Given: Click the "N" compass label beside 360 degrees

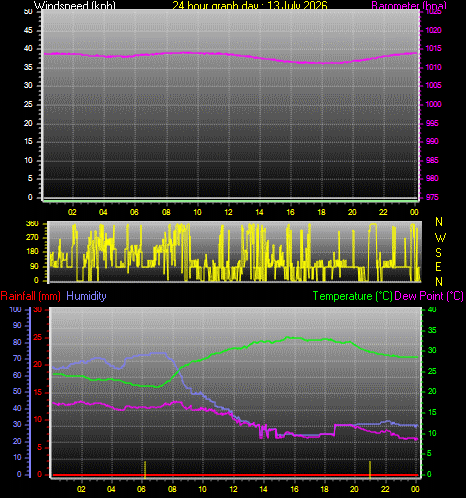Looking at the screenshot, I should [439, 222].
